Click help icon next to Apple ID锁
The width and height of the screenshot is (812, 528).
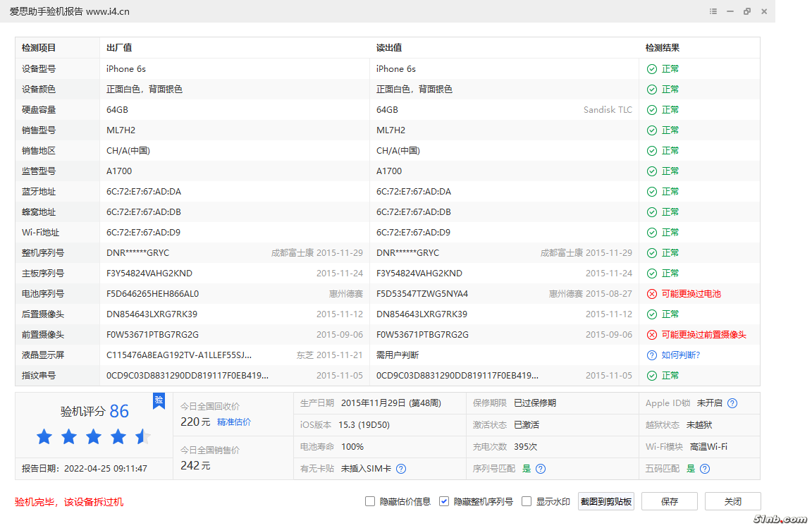pos(732,403)
